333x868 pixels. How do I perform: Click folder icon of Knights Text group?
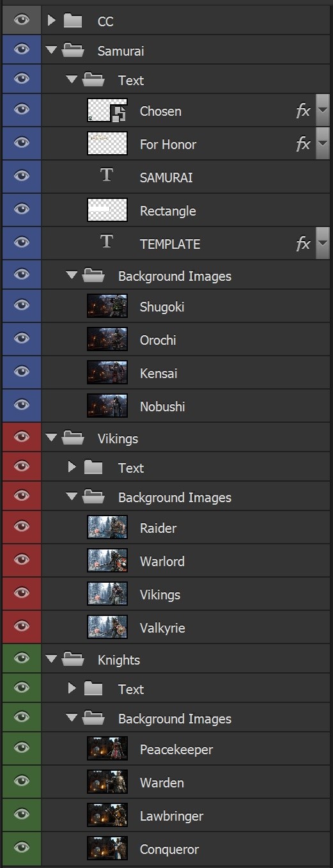click(93, 689)
